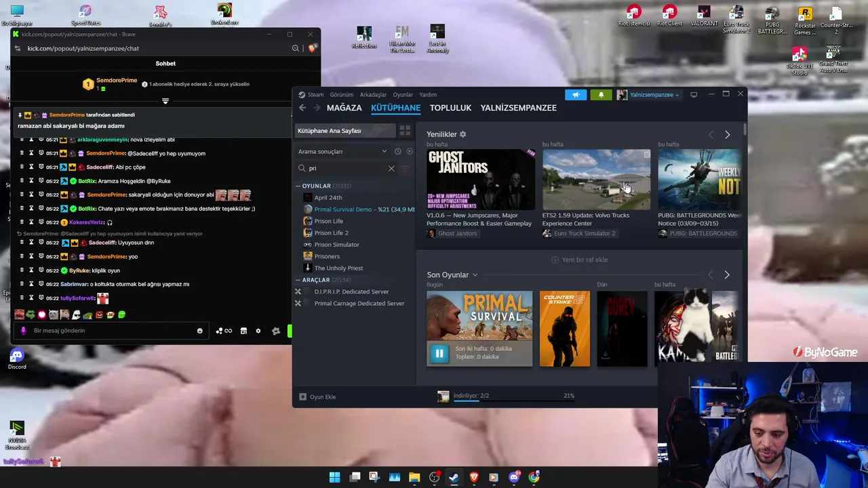Open OBS Studio from the taskbar
The image size is (868, 488).
[435, 477]
